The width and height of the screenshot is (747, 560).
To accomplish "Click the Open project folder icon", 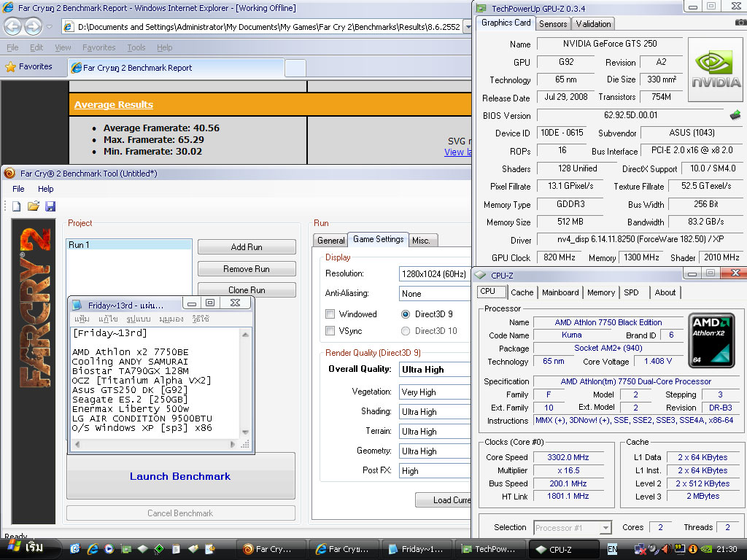I will 34,206.
